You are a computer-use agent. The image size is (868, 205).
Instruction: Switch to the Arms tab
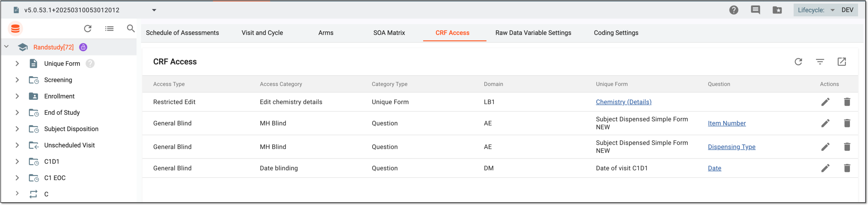tap(326, 33)
